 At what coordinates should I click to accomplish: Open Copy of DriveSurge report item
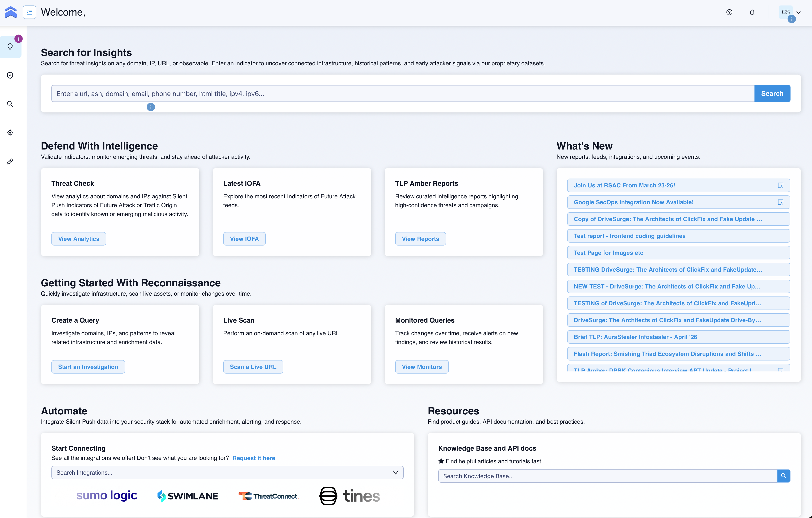coord(678,219)
